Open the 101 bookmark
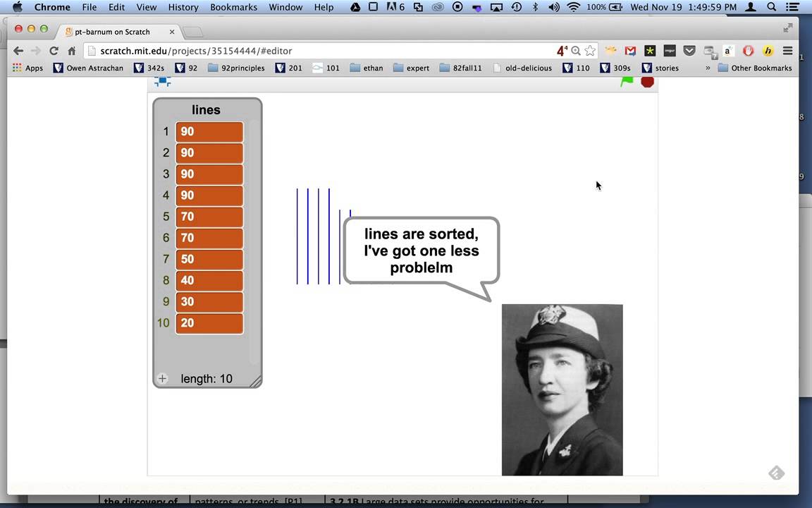This screenshot has width=812, height=508. click(x=326, y=68)
